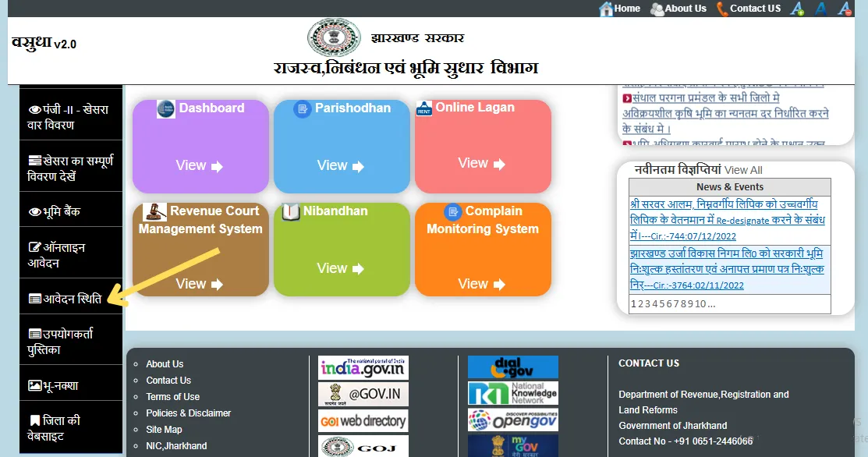This screenshot has height=457, width=868.
Task: Open ऑनलाइन आवेदन sidebar item
Action: click(x=71, y=254)
